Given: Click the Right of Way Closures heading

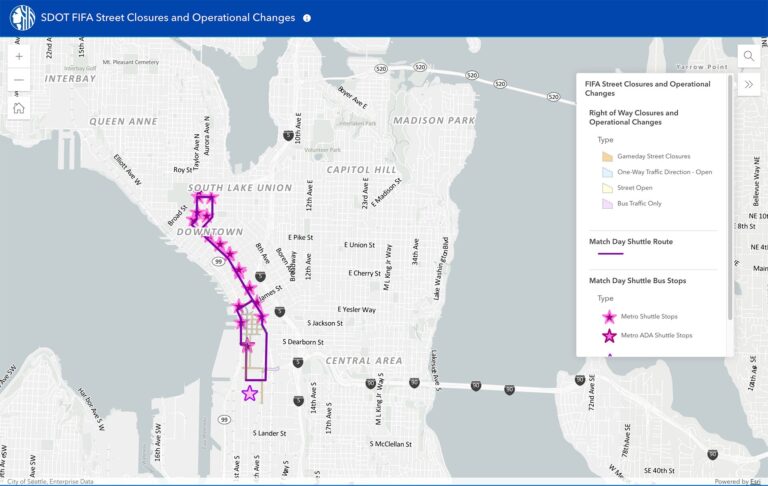Looking at the screenshot, I should click(x=633, y=118).
